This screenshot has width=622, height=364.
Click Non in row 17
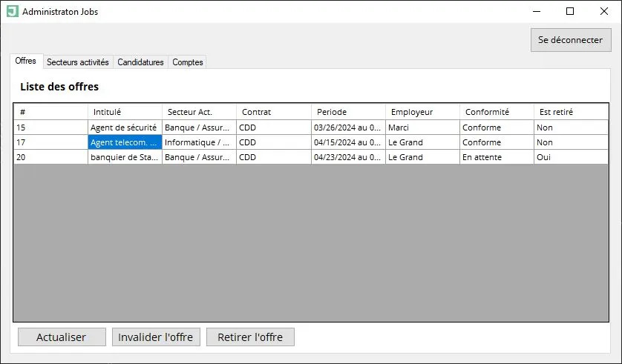(571, 142)
